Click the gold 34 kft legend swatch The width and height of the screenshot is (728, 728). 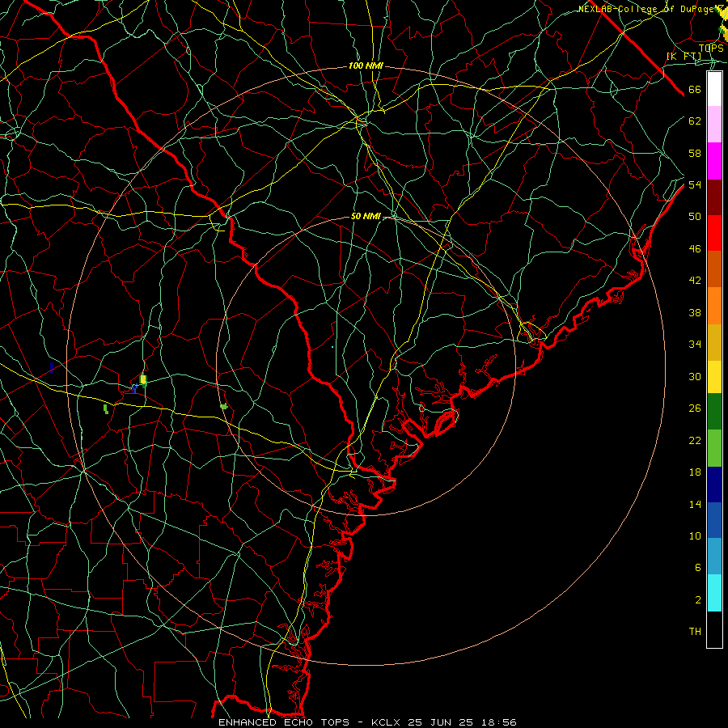[x=714, y=343]
